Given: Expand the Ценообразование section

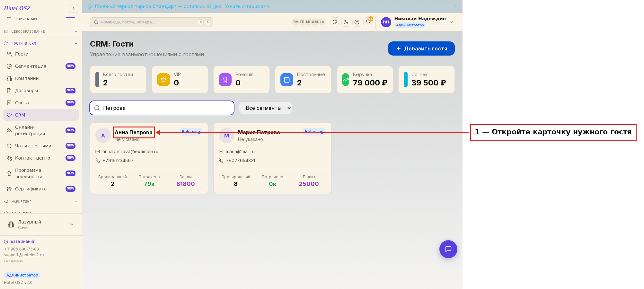Looking at the screenshot, I should pos(41,31).
